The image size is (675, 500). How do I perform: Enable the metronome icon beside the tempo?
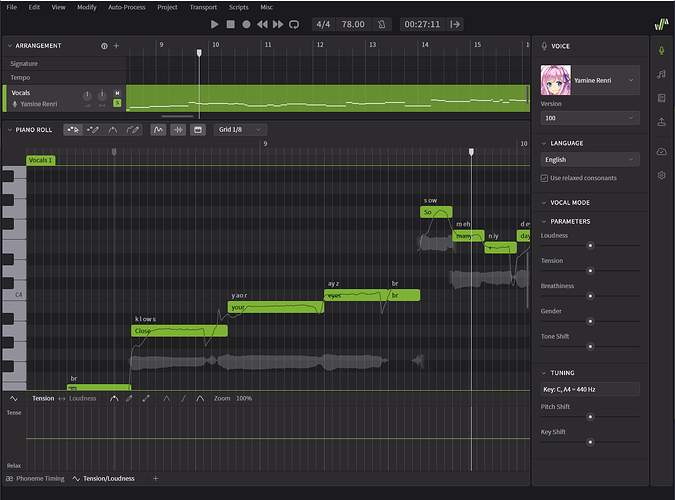(x=383, y=24)
